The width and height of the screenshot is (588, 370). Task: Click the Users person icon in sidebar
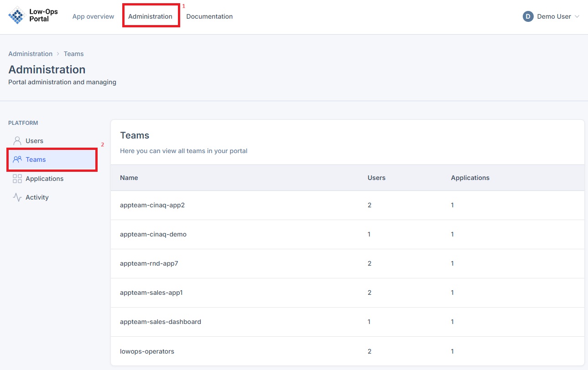coord(17,141)
